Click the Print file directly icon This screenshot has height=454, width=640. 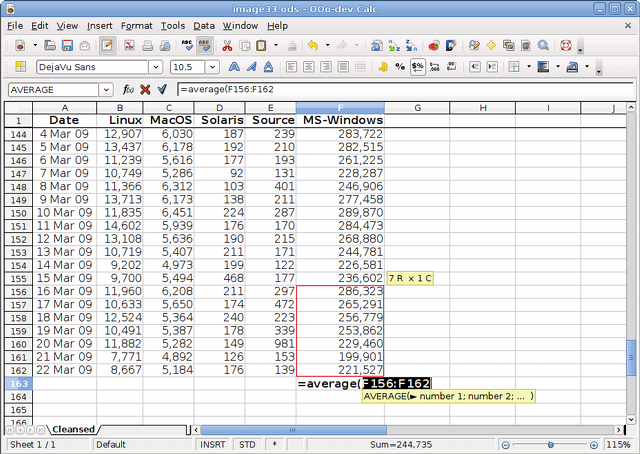[x=146, y=45]
